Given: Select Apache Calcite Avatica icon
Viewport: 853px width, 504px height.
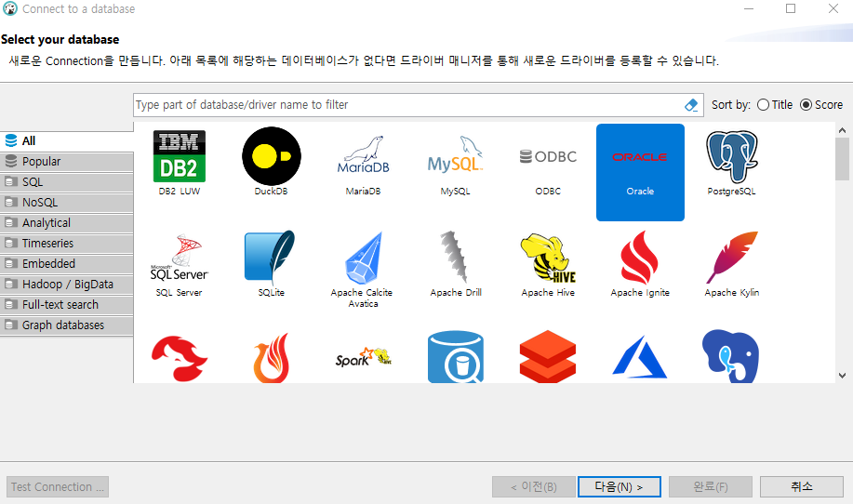Looking at the screenshot, I should (363, 258).
